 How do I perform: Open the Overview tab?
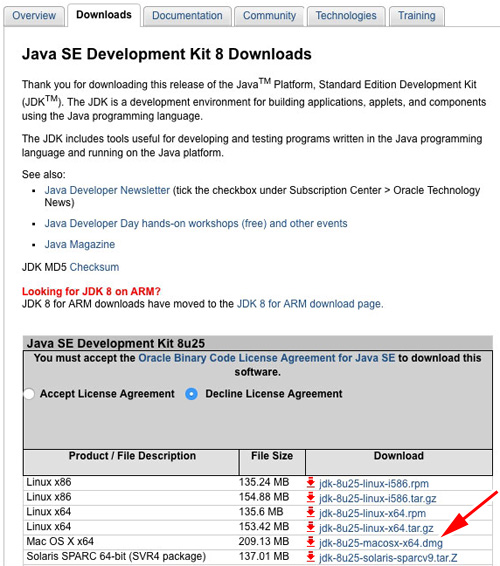coord(34,16)
